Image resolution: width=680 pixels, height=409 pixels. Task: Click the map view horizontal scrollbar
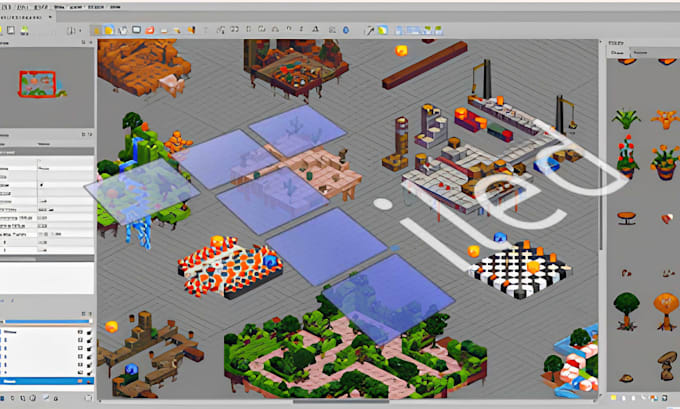click(x=340, y=402)
